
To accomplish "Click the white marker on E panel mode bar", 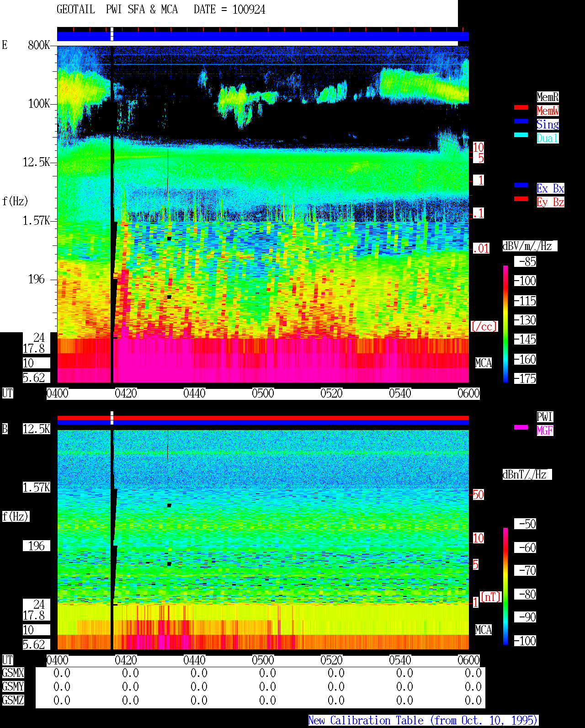I will (x=112, y=34).
